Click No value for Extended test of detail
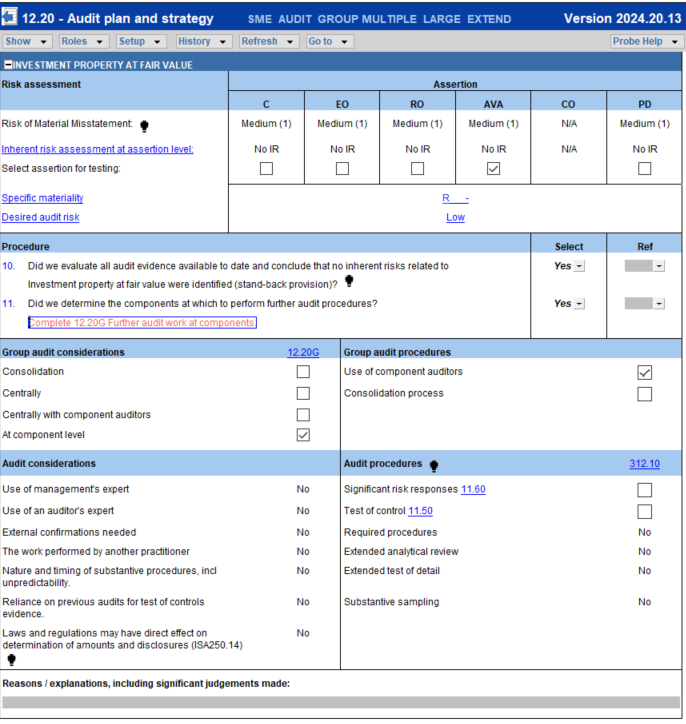 pos(644,571)
